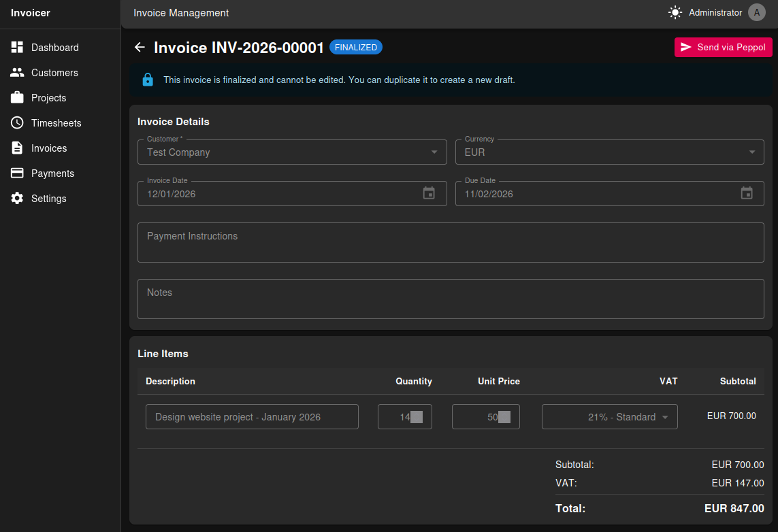Viewport: 778px width, 532px height.
Task: Open the Invoices menu item
Action: 60,148
